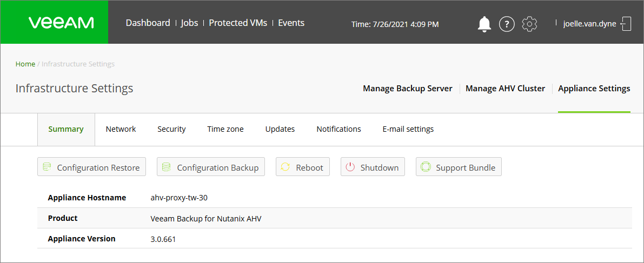Click the logout icon next to joelle.van.dyne
Screen dimensions: 644x263
coord(626,24)
